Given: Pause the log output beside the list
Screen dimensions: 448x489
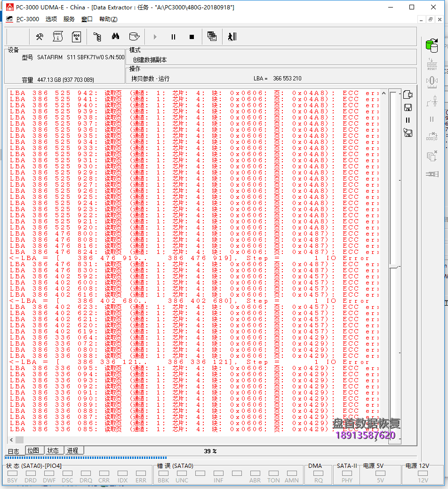Looking at the screenshot, I should (x=408, y=120).
